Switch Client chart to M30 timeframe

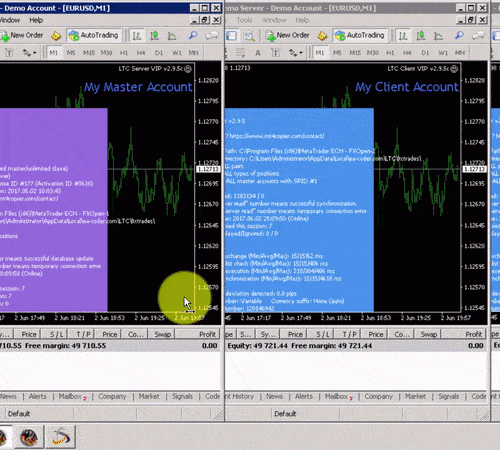pyautogui.click(x=373, y=53)
